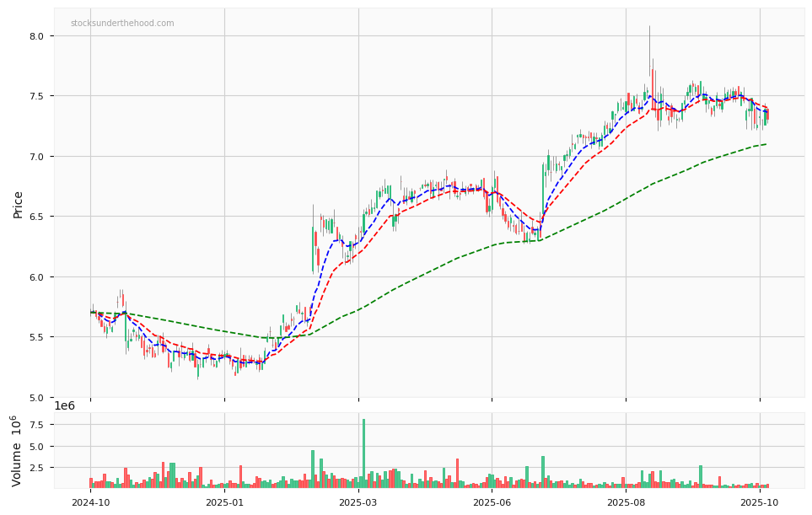The image size is (812, 515).
Task: Click the 1e6 scale label under the price chart
Action: pyautogui.click(x=65, y=405)
